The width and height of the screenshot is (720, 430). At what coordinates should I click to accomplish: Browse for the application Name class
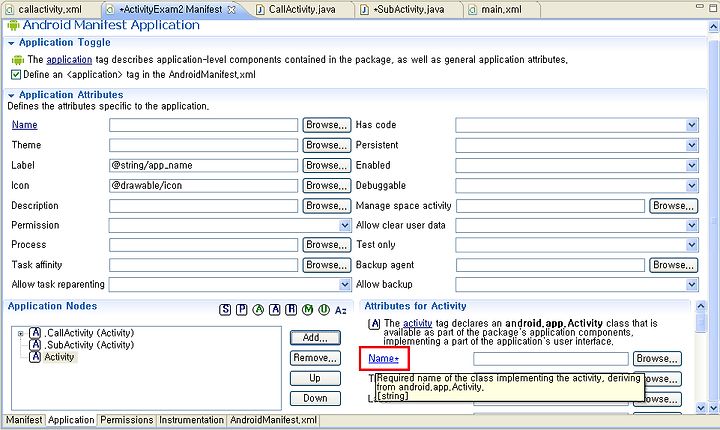(x=326, y=125)
